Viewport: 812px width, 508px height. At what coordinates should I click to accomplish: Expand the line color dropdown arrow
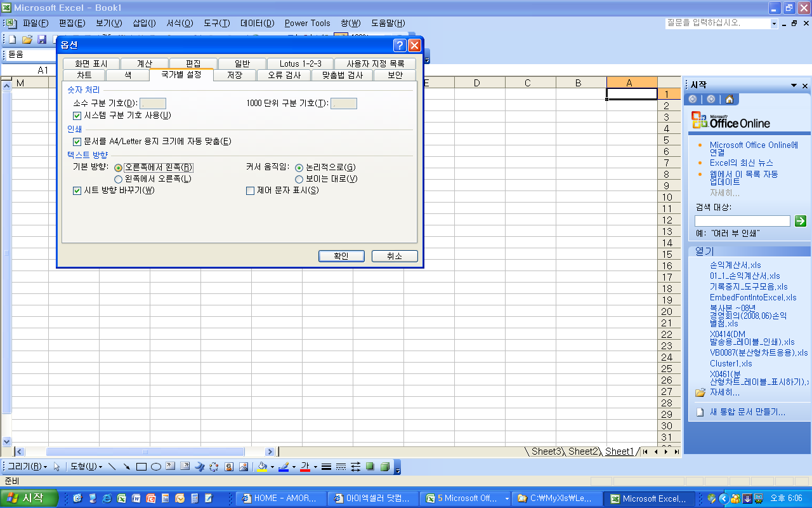(x=293, y=467)
